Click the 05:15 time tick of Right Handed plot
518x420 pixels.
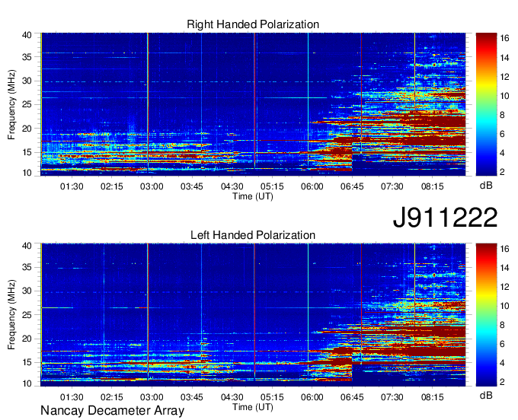[x=272, y=186]
